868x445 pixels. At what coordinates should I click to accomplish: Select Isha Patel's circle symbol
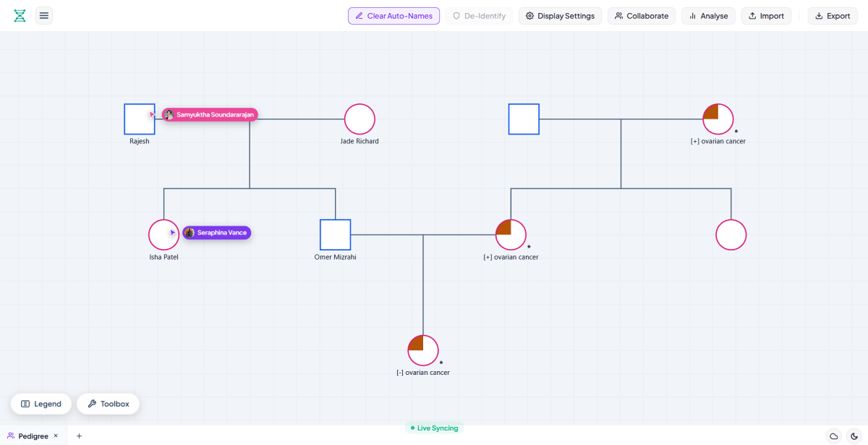pos(163,234)
